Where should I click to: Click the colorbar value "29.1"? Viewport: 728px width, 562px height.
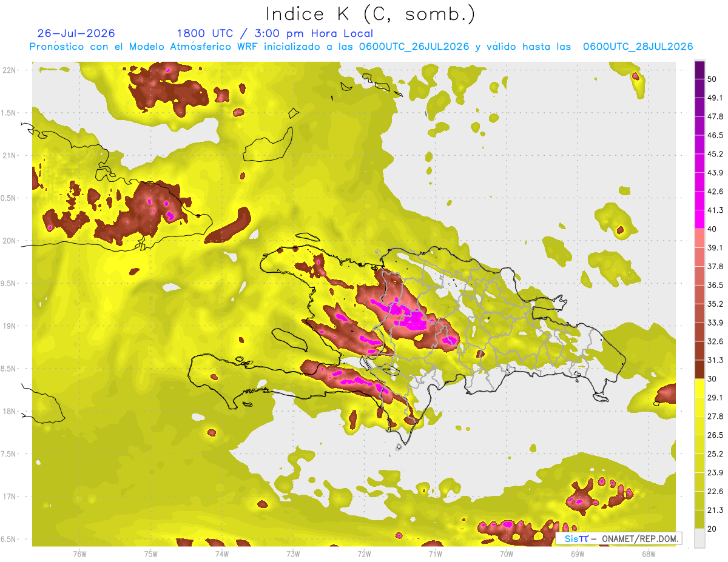[715, 398]
